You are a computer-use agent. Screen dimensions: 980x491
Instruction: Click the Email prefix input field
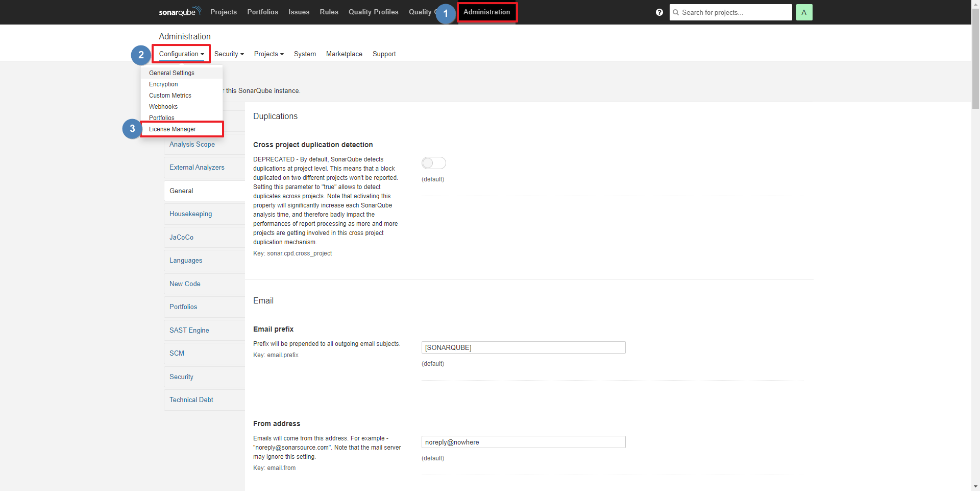click(x=524, y=347)
